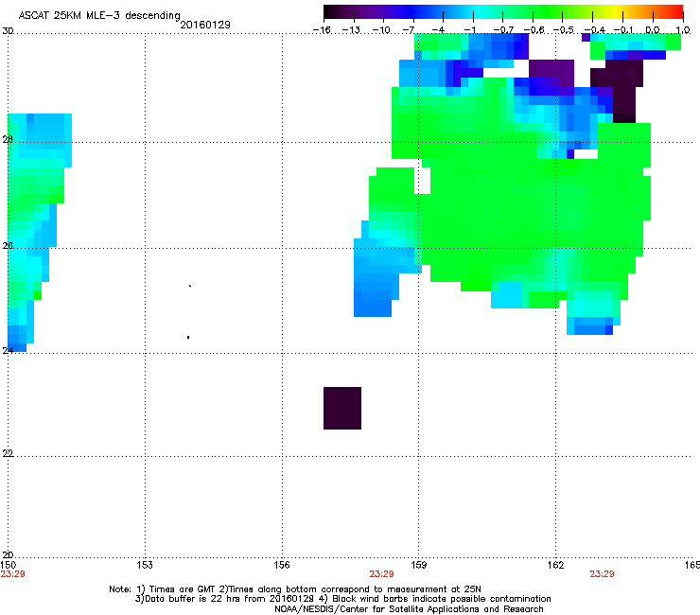
Task: Click the longitude label '162'
Action: [556, 565]
